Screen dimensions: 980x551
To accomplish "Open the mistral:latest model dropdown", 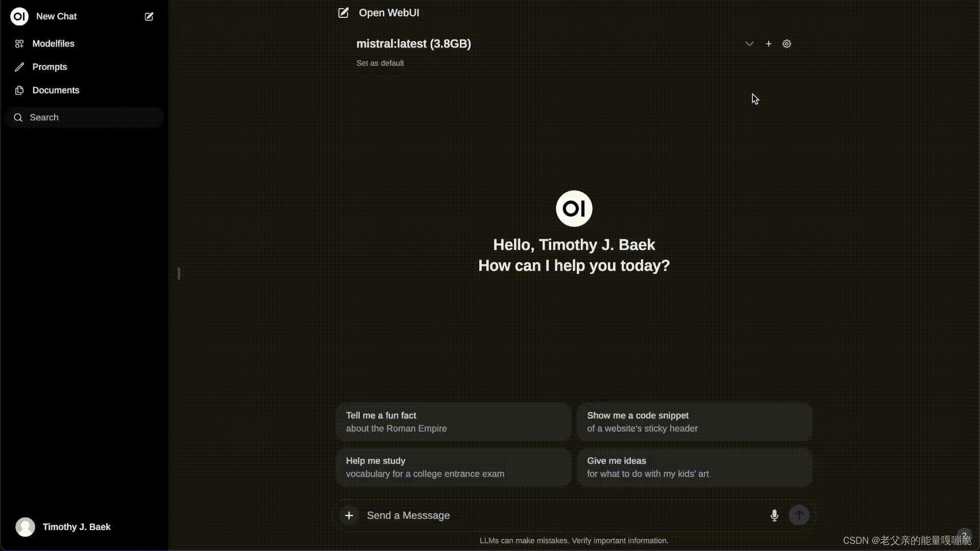I will coord(413,44).
